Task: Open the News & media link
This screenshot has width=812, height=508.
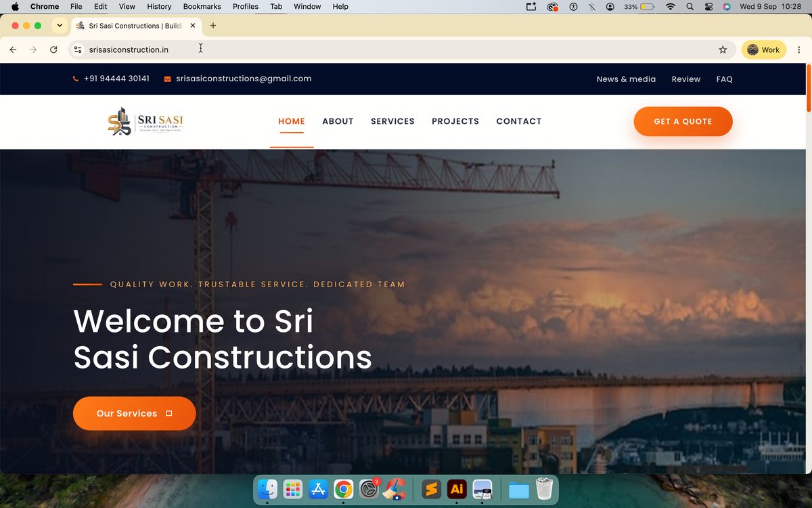Action: (626, 79)
